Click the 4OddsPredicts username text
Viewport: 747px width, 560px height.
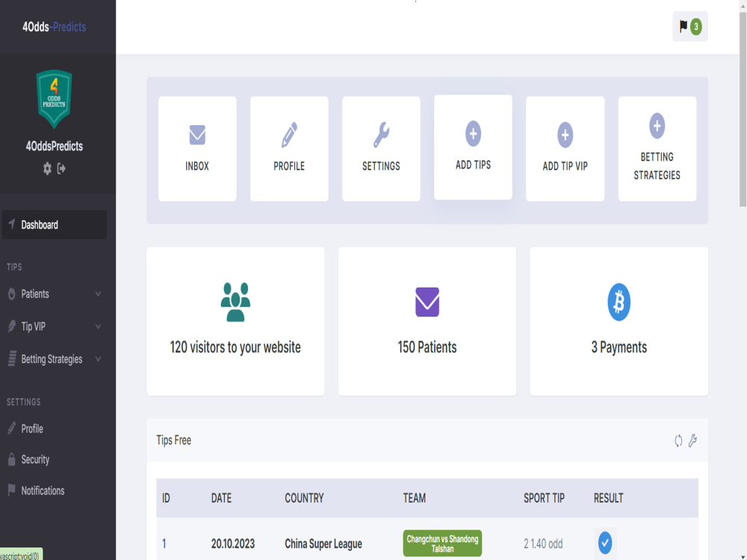click(x=55, y=146)
